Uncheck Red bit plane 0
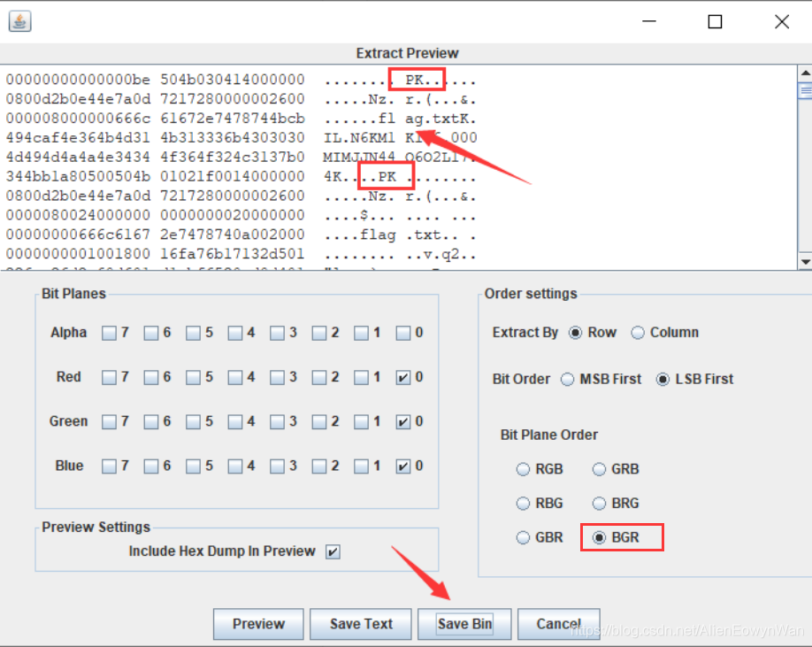 coord(402,377)
